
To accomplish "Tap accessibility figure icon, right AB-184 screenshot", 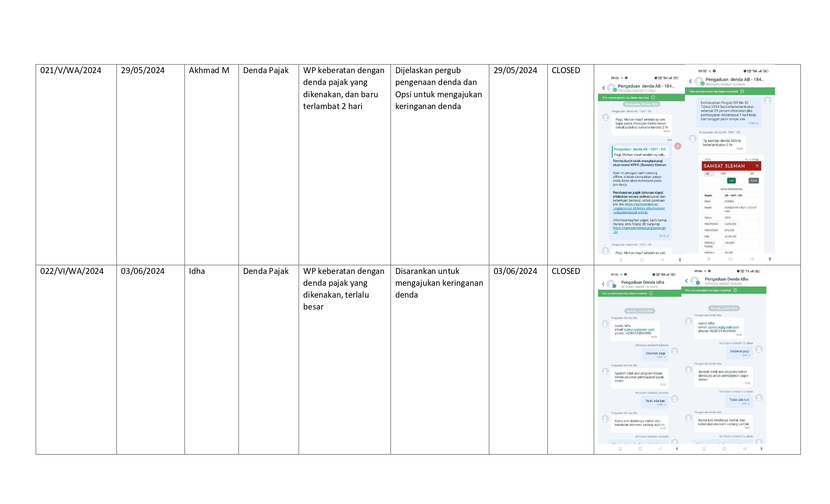I will tap(770, 259).
